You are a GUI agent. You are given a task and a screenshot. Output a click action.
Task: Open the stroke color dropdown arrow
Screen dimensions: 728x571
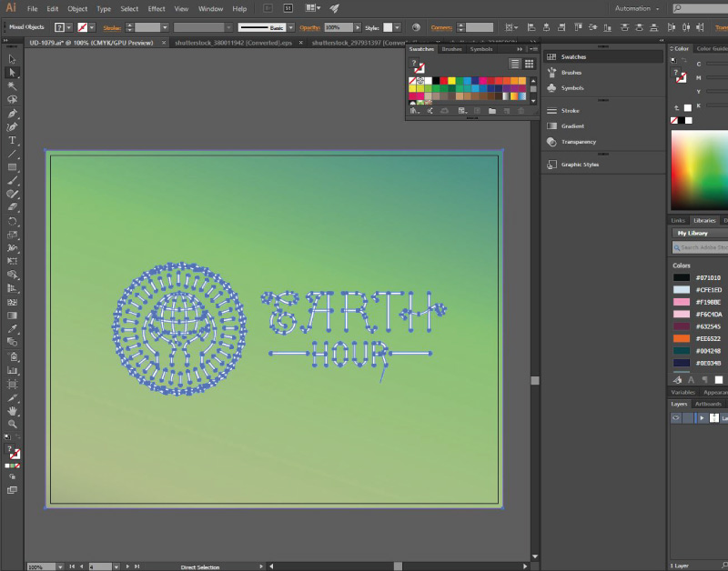pos(92,27)
